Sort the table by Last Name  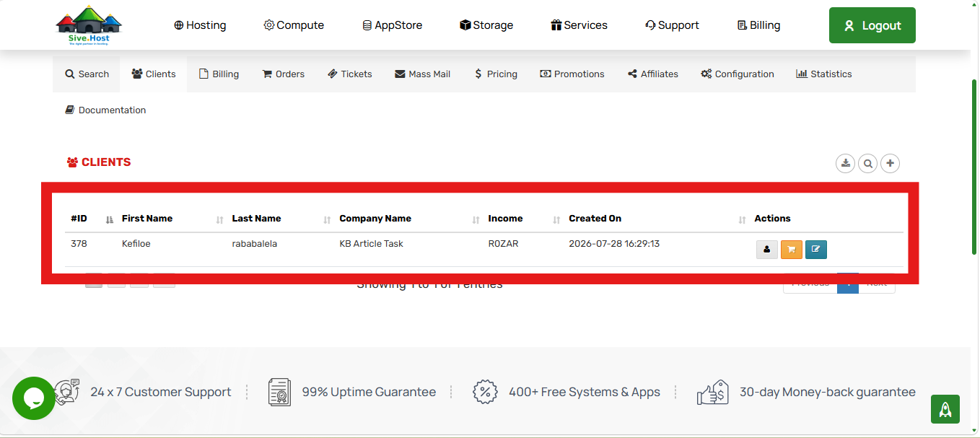(280, 219)
